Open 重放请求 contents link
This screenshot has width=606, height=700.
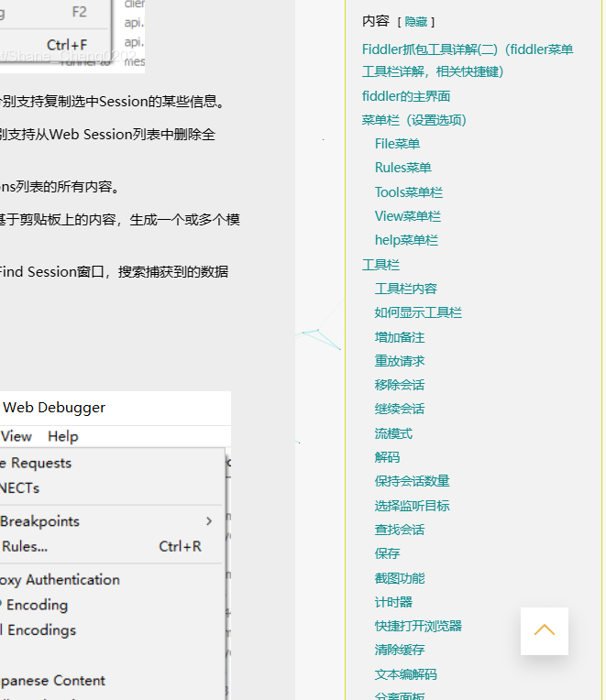tap(400, 361)
